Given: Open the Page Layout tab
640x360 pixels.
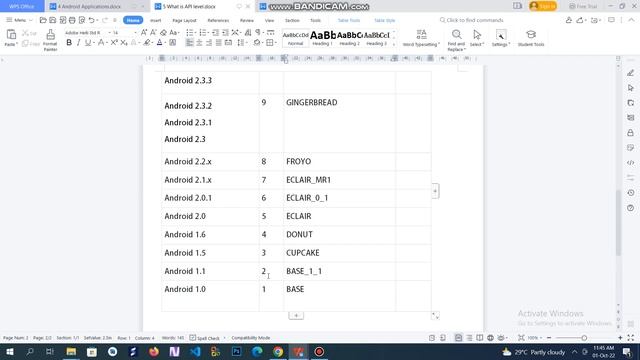Looking at the screenshot, I should [184, 20].
